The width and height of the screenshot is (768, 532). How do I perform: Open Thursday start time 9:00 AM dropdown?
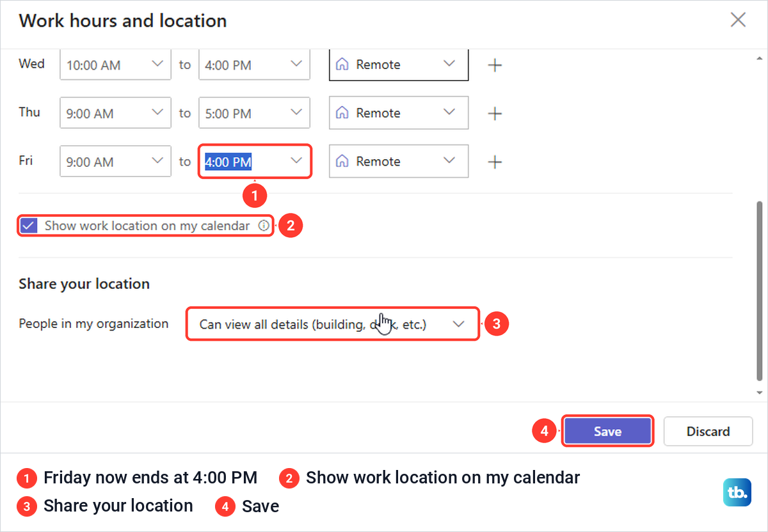coord(115,113)
